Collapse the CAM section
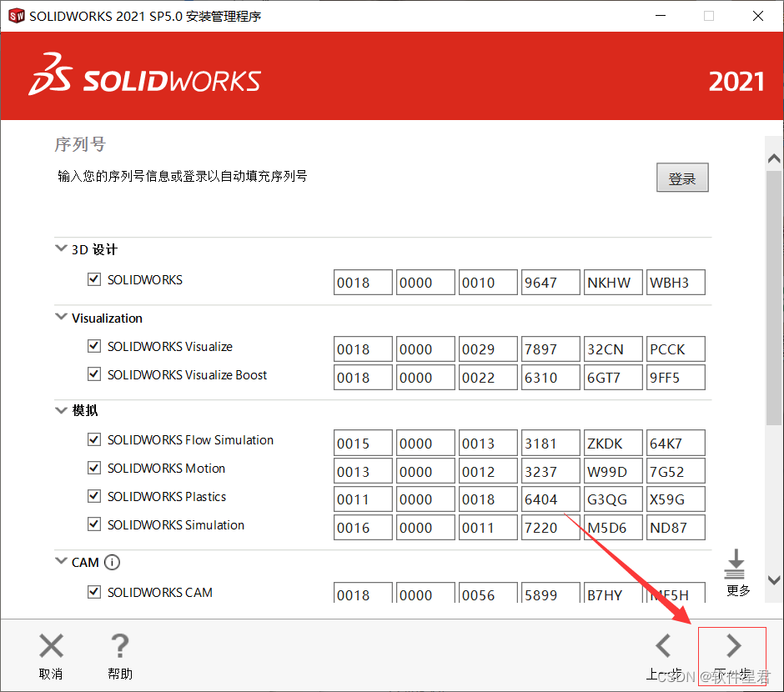The width and height of the screenshot is (784, 692). click(61, 561)
